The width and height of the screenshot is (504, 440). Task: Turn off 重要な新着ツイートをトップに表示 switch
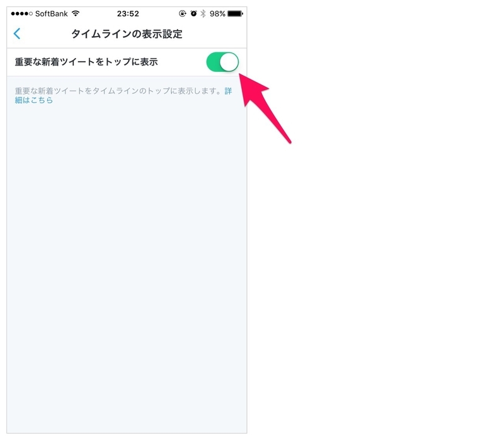point(222,62)
